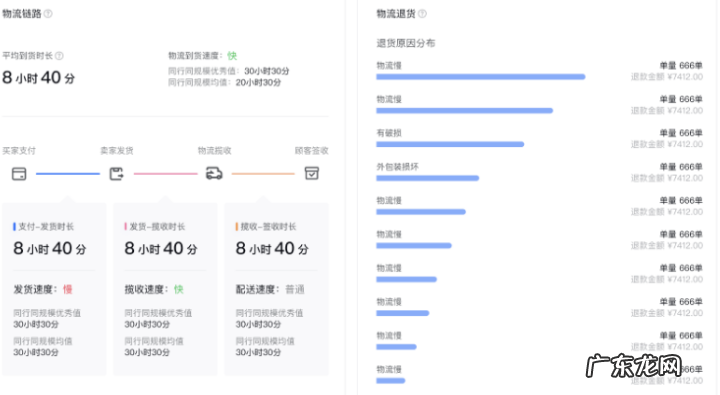
Task: Click the 发货速度 slow status text
Action: pos(68,289)
